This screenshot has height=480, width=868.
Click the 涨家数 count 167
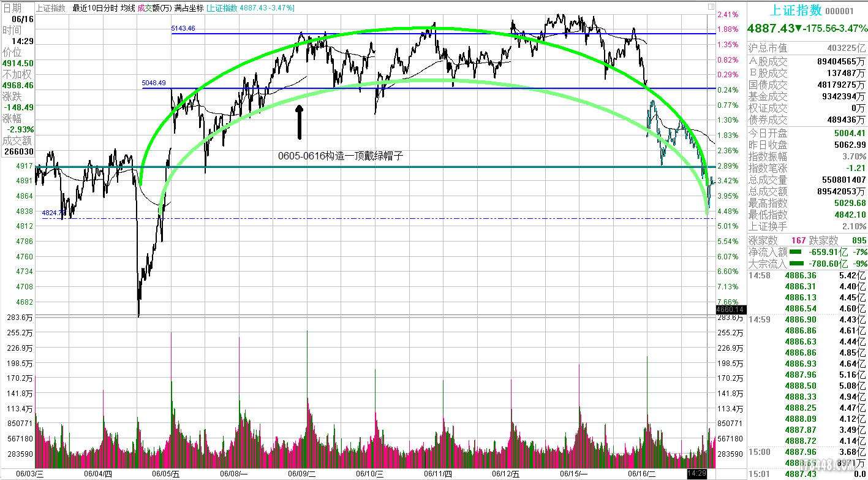pos(799,240)
